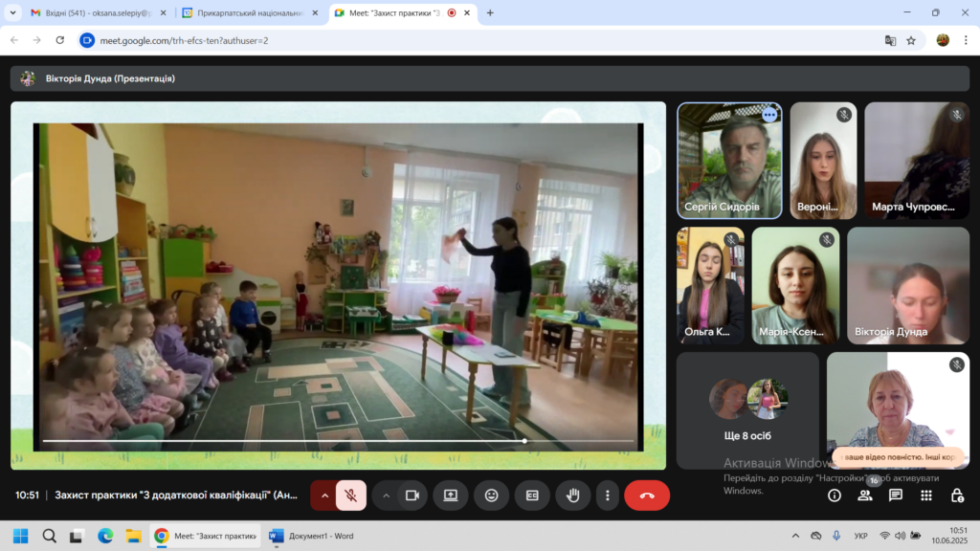The height and width of the screenshot is (551, 980).
Task: Open the in-call chat panel
Action: click(x=896, y=496)
